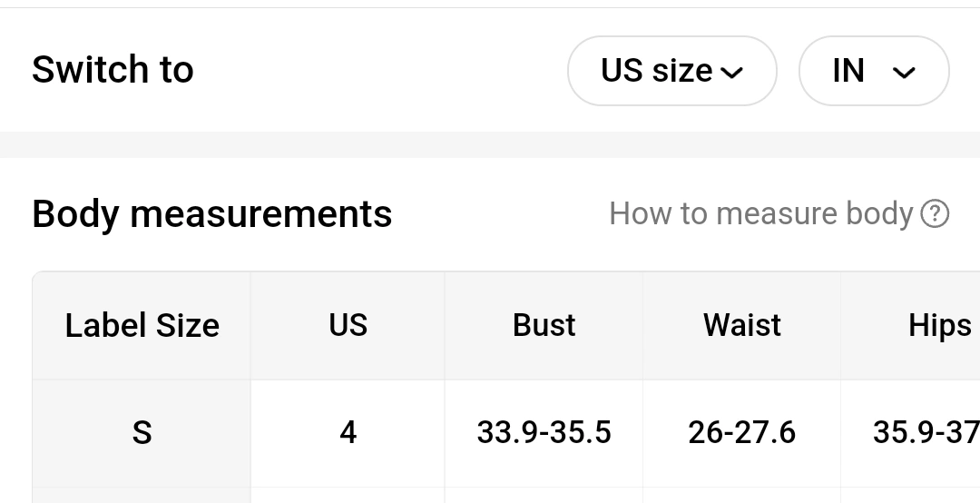This screenshot has height=503, width=980.
Task: Click the question mark help icon
Action: (934, 214)
